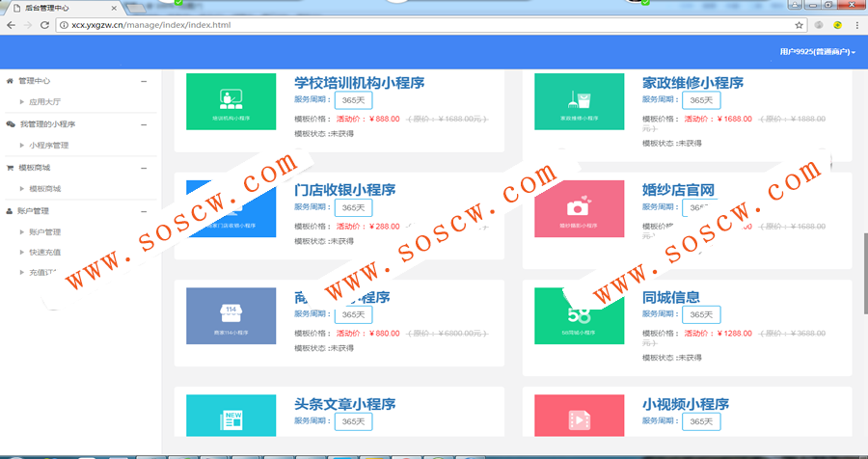Collapse the 管理中心 sidebar section
This screenshot has height=459, width=868.
point(144,81)
